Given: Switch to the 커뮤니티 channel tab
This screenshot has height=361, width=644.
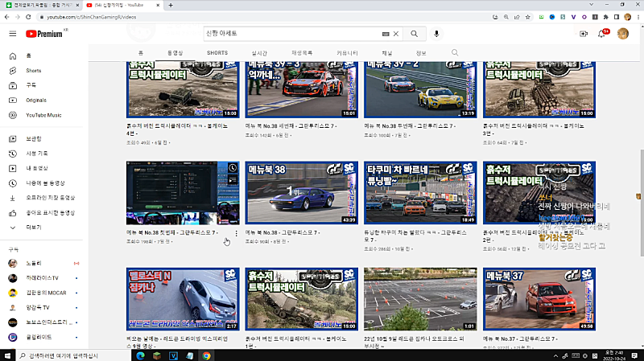Looking at the screenshot, I should (x=347, y=53).
